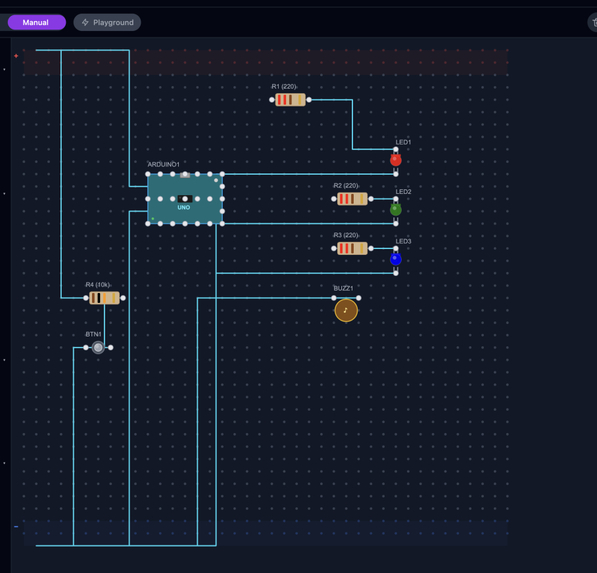The image size is (597, 573).
Task: Click the LED3 label
Action: tap(403, 241)
